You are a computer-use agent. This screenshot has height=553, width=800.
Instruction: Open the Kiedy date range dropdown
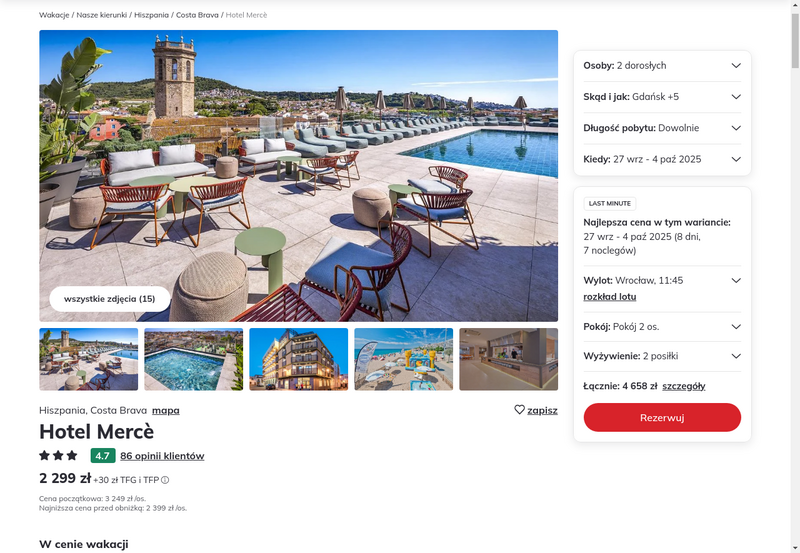click(662, 159)
